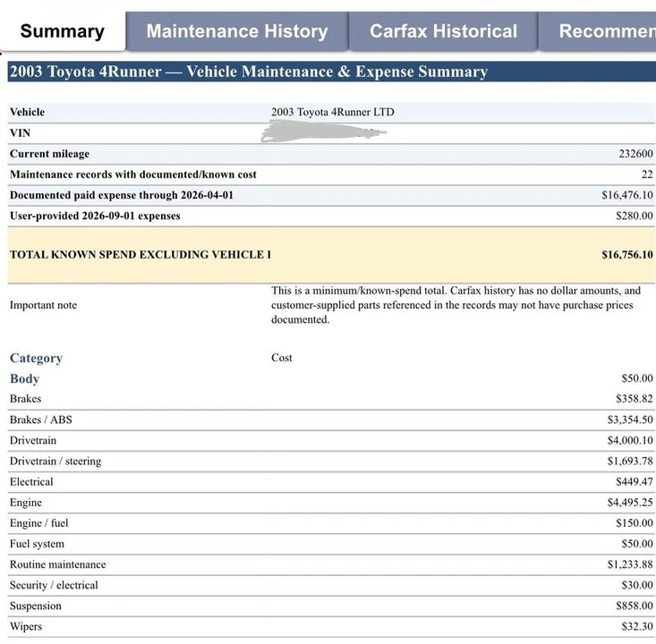
Task: Click the 'Suspension' category label
Action: (x=36, y=606)
